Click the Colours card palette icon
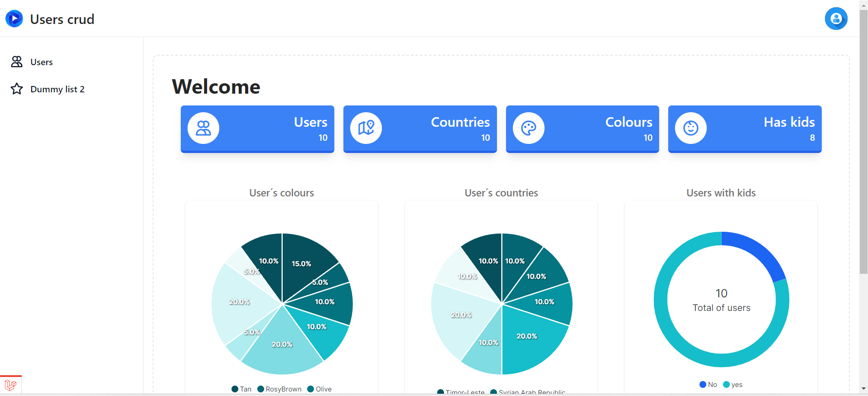 pyautogui.click(x=529, y=128)
